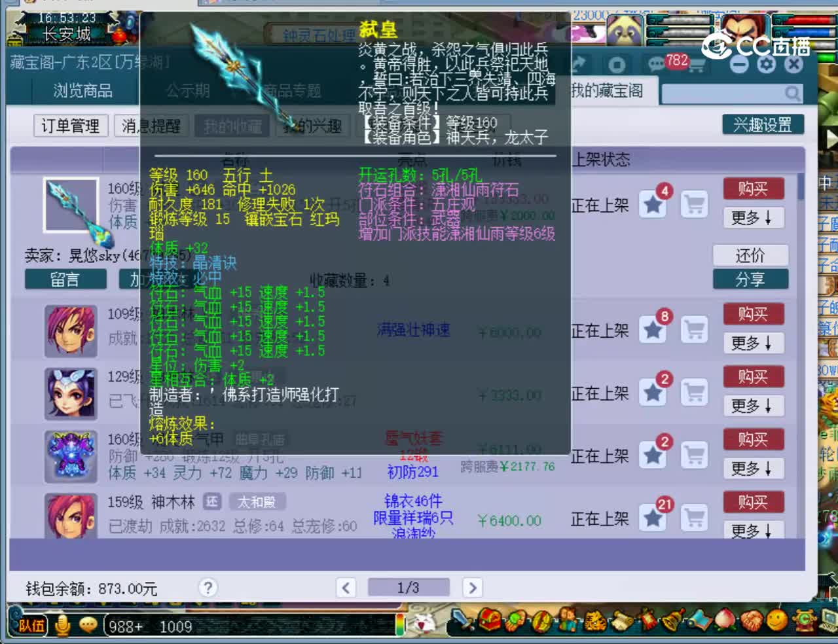The image size is (838, 644).
Task: Open messages icon with 782 badge
Action: click(x=657, y=63)
